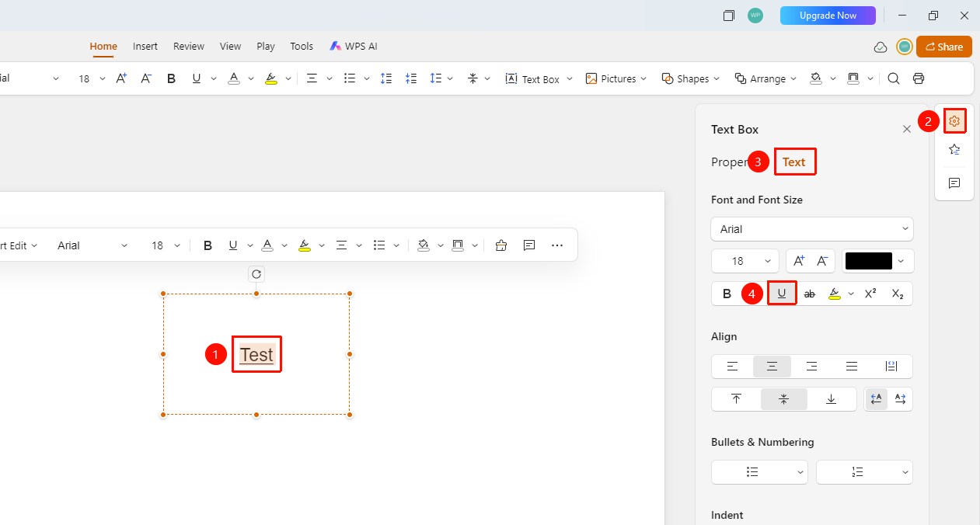Open the Arial font dropdown in the panel
980x525 pixels.
812,229
